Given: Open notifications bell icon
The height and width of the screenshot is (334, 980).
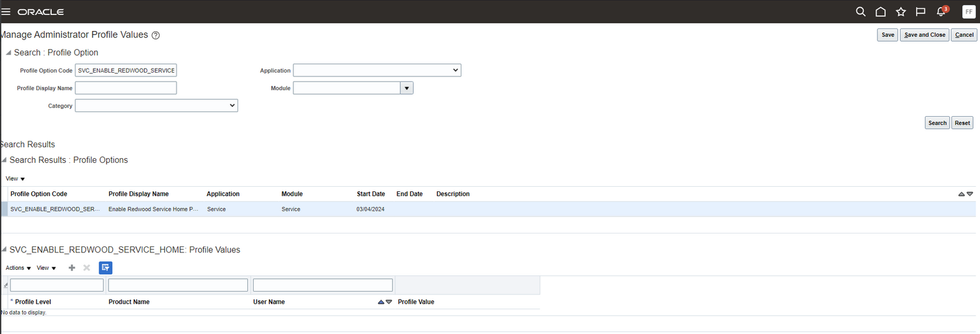Looking at the screenshot, I should tap(941, 12).
